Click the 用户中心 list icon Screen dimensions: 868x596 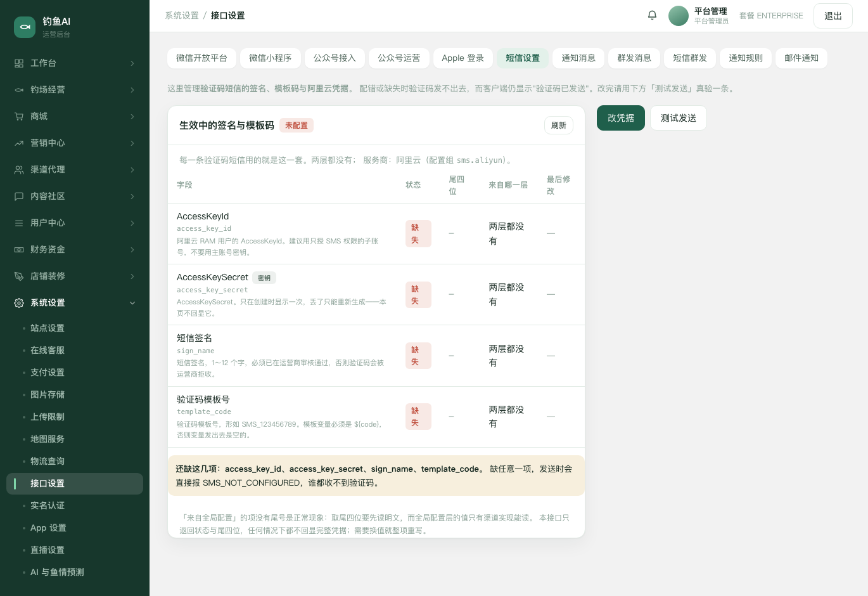19,223
